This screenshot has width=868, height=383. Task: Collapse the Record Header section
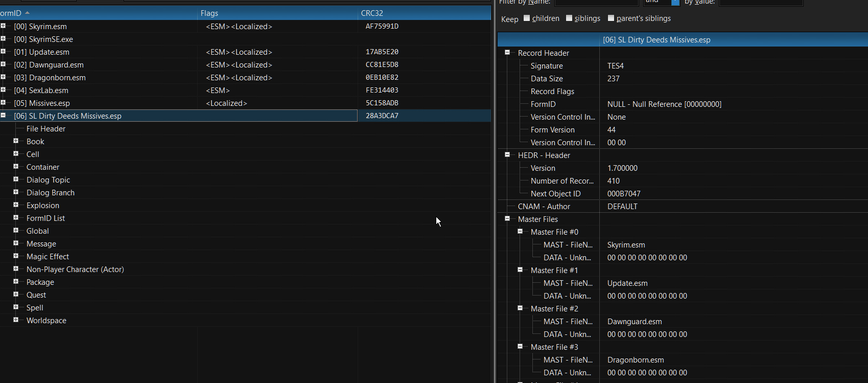507,52
